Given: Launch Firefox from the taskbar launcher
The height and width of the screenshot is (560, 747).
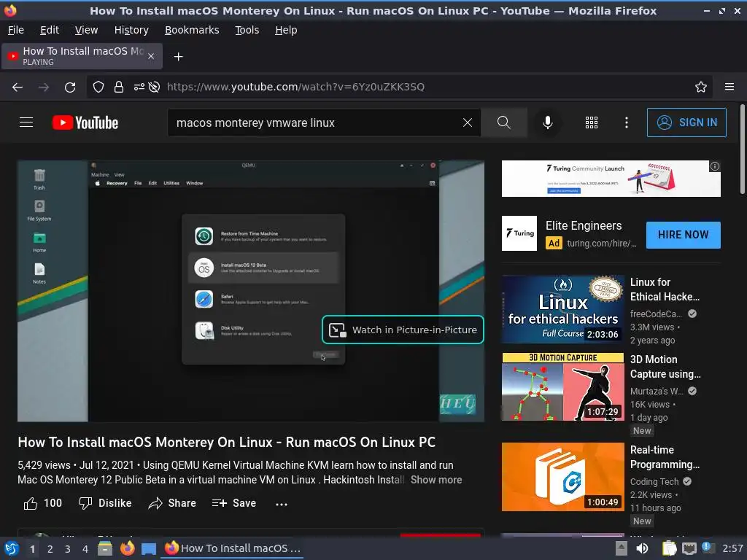Looking at the screenshot, I should click(x=127, y=548).
